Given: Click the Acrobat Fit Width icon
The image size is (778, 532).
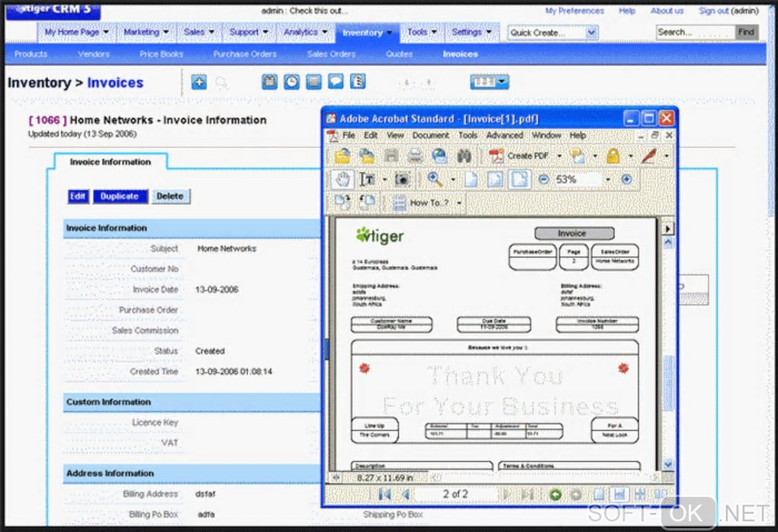Looking at the screenshot, I should 519,179.
